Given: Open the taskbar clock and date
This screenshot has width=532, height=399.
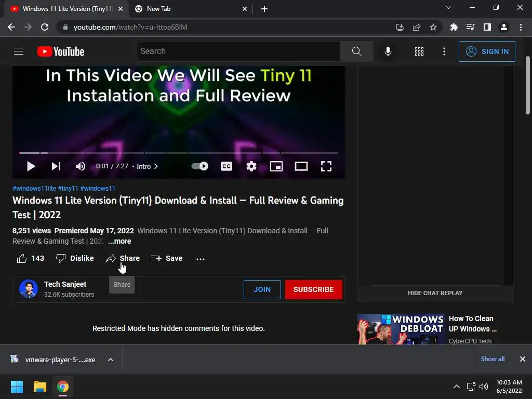Looking at the screenshot, I should (x=509, y=387).
